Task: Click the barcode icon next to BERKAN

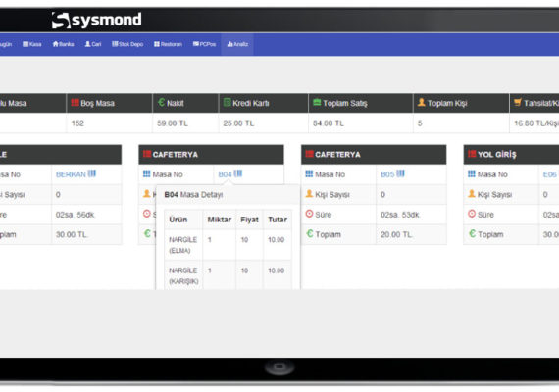Action: tap(92, 173)
